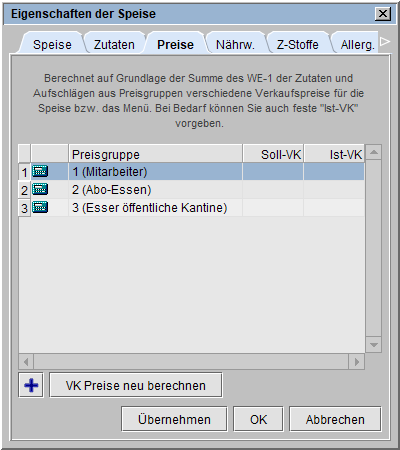The image size is (400, 450).
Task: Click calculator icon in öffentliche Kantine row
Action: (40, 207)
